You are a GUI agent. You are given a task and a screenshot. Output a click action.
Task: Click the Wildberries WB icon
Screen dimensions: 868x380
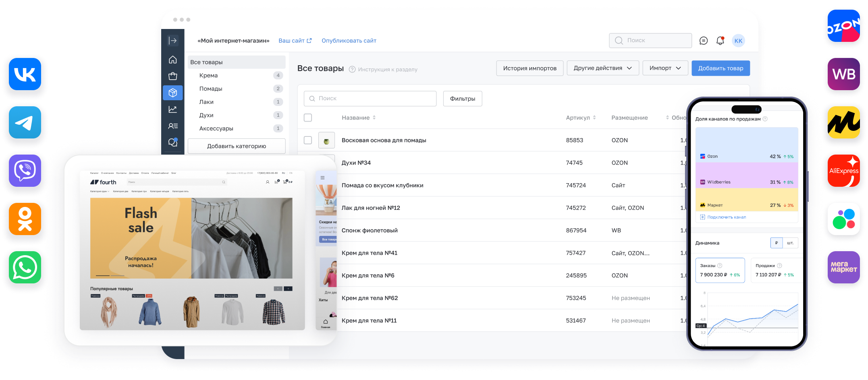[843, 74]
